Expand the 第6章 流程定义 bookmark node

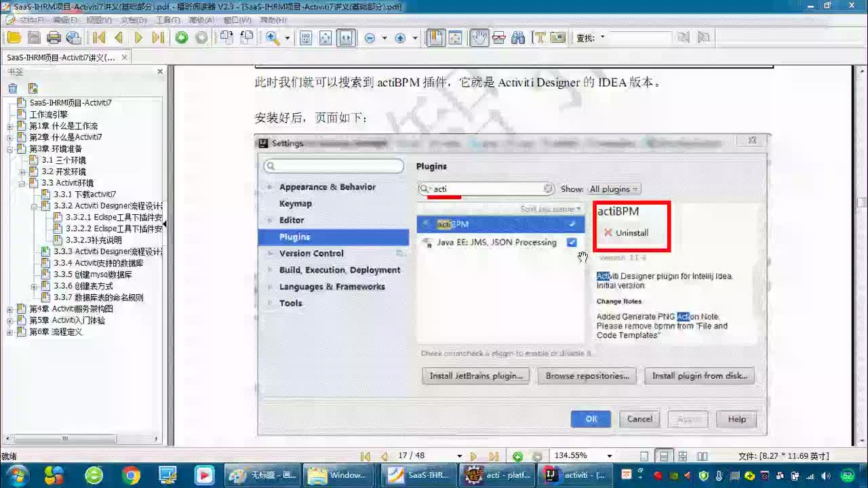click(10, 333)
